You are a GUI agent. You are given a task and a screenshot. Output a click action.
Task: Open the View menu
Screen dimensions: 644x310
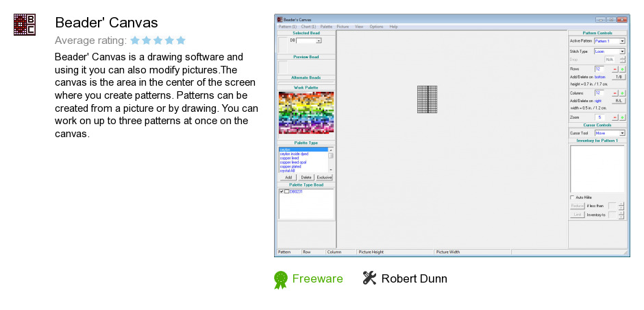[x=359, y=27]
